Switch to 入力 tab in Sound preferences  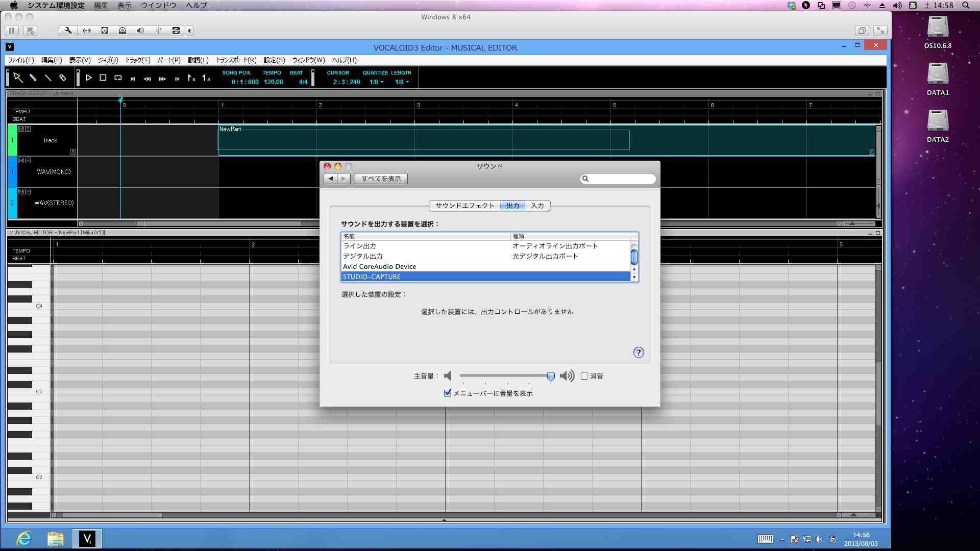537,206
